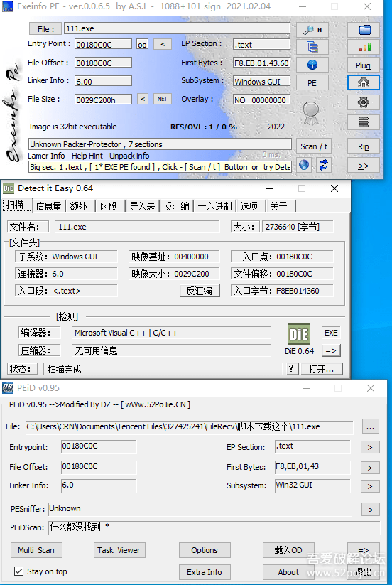
Task: Select the 扫描 tab in Detect it Easy
Action: point(17,205)
